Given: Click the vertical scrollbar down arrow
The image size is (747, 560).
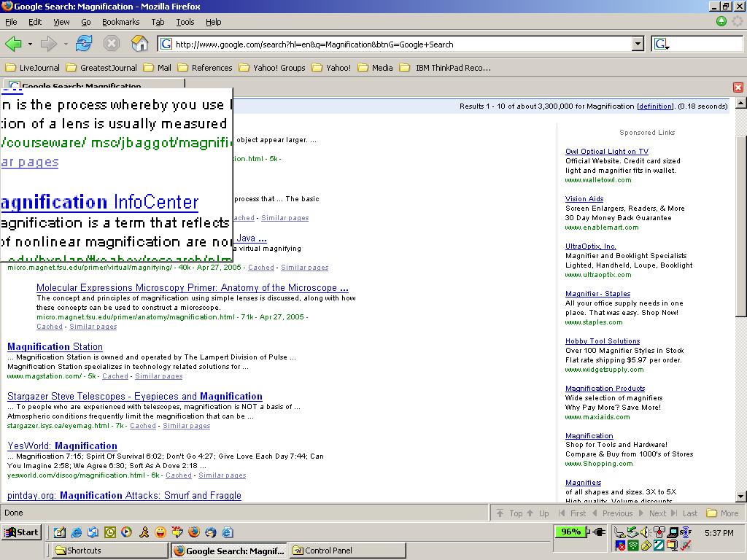Looking at the screenshot, I should click(x=741, y=497).
